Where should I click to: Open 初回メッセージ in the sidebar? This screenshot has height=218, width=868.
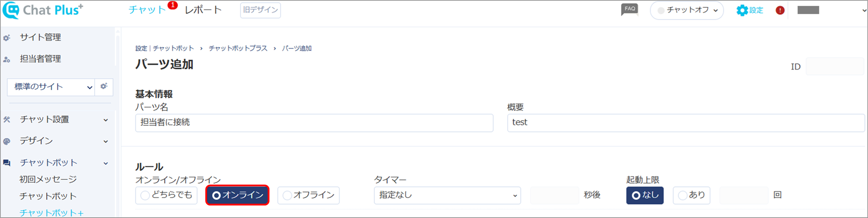pyautogui.click(x=48, y=179)
